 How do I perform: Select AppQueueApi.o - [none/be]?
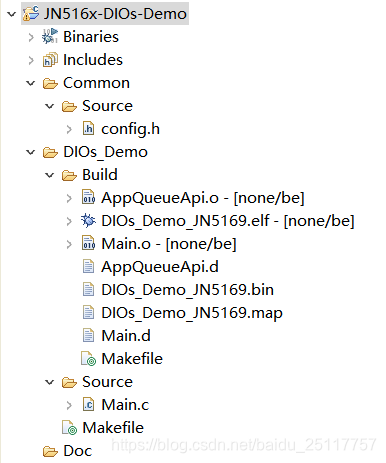(203, 198)
